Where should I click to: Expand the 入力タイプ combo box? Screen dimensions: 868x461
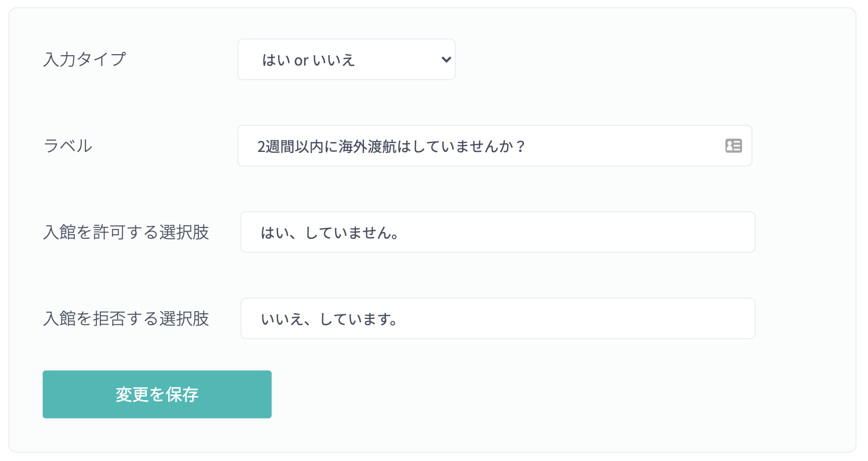tap(347, 59)
